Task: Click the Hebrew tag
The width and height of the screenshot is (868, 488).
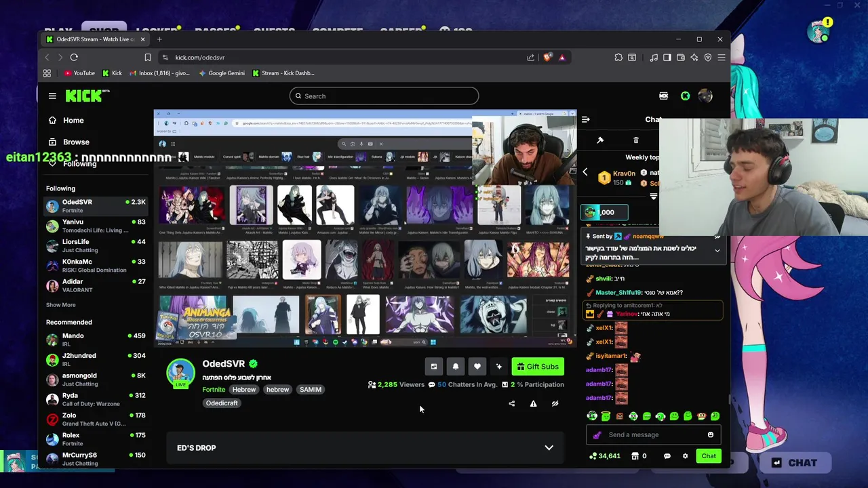Action: [244, 390]
